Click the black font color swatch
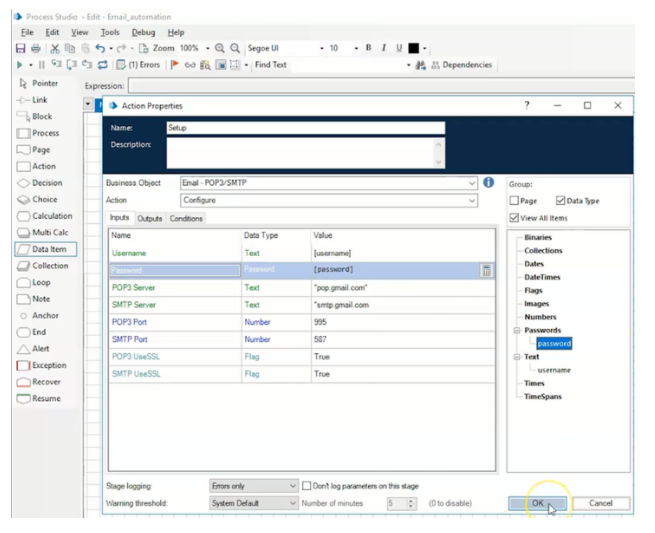Screen dimensions: 655x533 [413, 48]
